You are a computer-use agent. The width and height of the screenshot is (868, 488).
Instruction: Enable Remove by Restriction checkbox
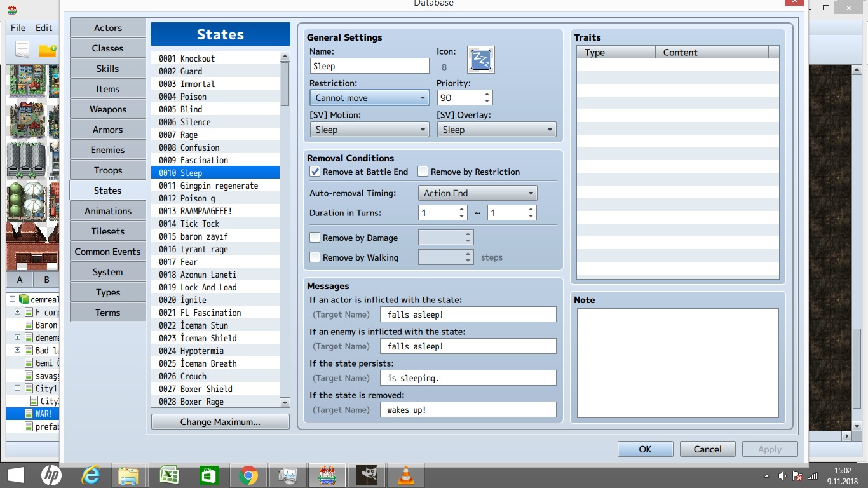[x=423, y=172]
